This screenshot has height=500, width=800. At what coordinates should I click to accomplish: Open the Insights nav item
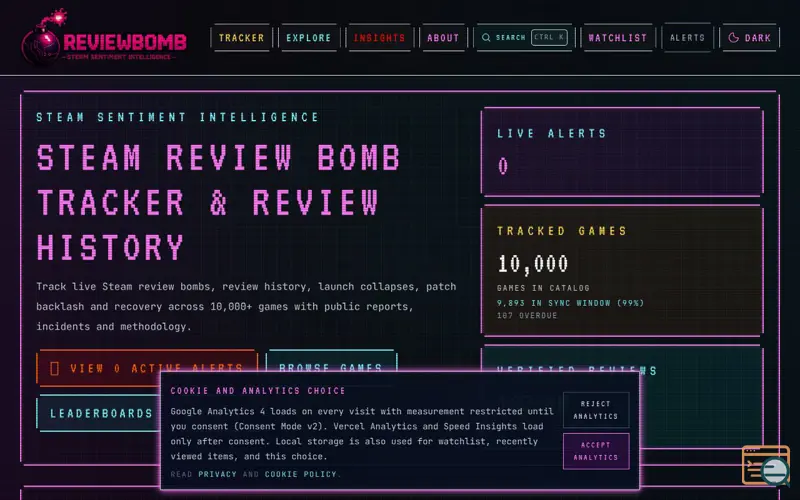[379, 38]
